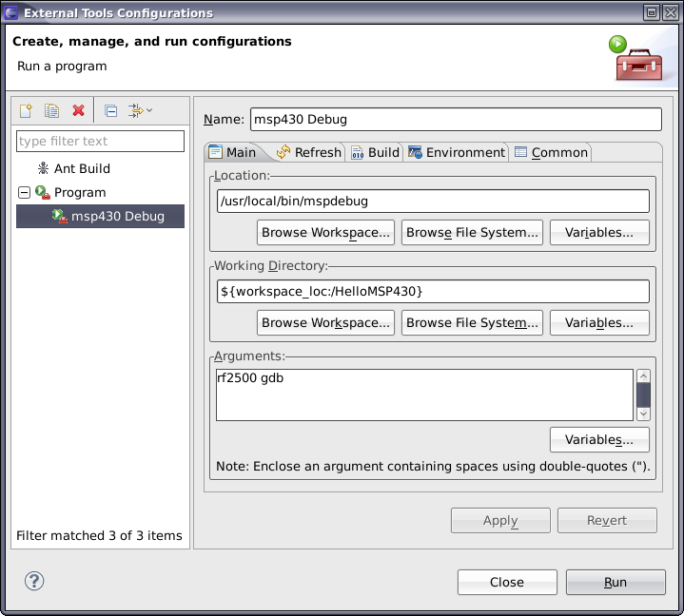Switch to the Refresh tab

point(309,153)
